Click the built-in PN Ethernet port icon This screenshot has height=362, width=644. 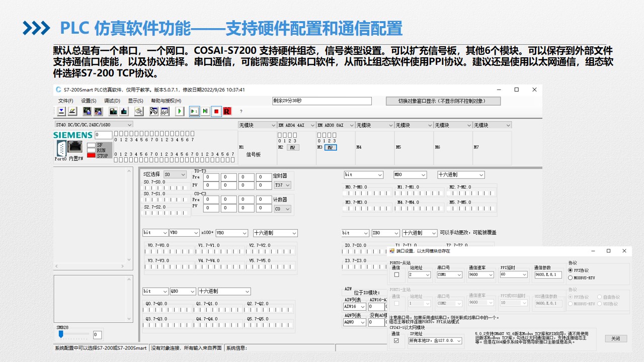click(75, 147)
